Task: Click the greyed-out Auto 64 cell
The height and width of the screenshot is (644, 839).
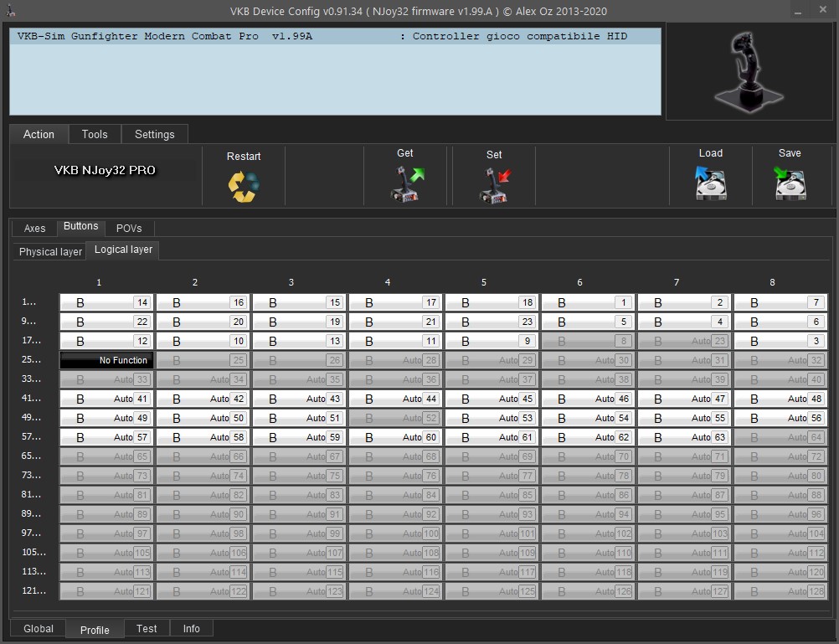Action: coord(780,437)
